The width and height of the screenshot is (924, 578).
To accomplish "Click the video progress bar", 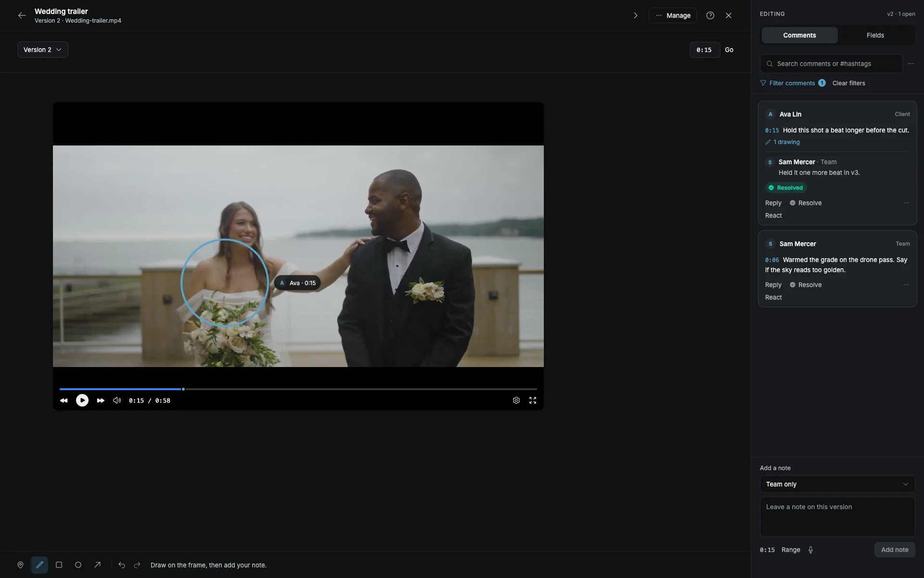I will [298, 389].
